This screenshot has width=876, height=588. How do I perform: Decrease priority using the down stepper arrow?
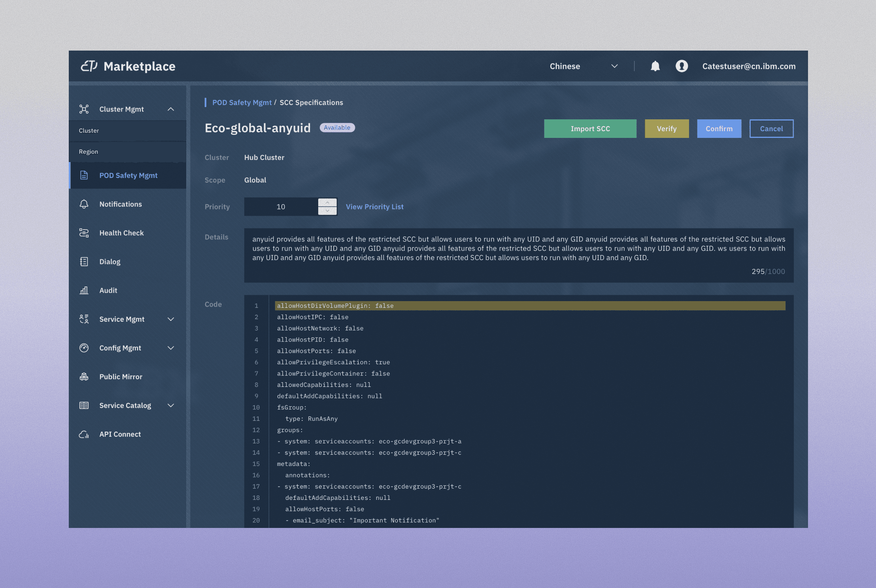327,211
